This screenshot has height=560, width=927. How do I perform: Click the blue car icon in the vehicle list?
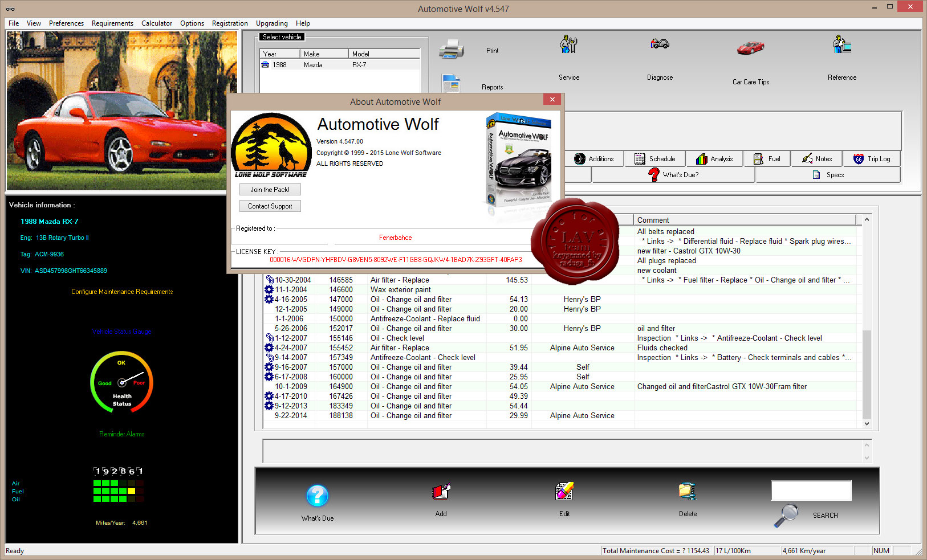[265, 65]
